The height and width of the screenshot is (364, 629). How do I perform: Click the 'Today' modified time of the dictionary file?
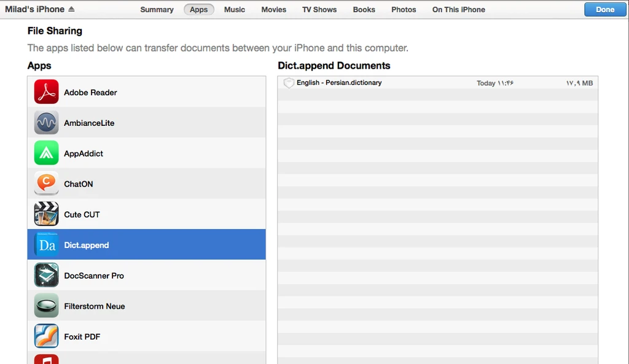(495, 83)
